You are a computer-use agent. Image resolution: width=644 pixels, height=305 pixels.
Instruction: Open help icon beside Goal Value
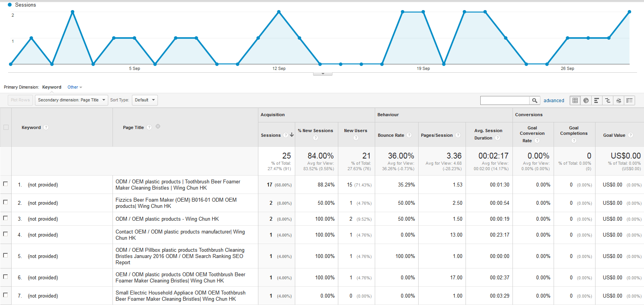[630, 135]
